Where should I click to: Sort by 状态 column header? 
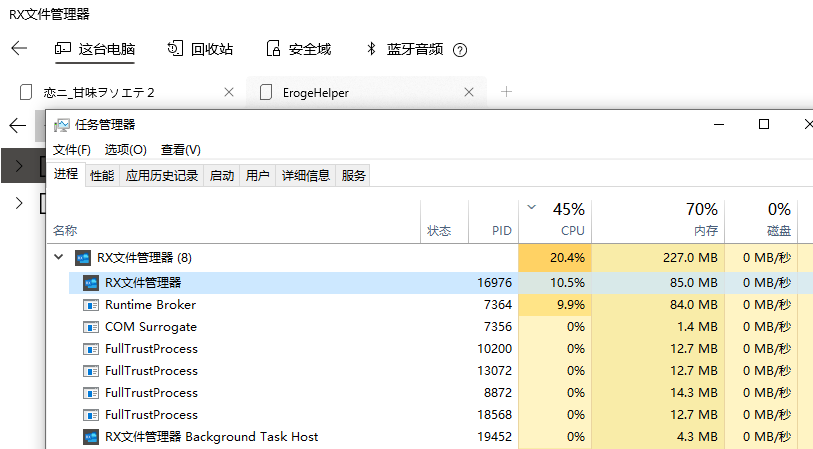click(444, 222)
